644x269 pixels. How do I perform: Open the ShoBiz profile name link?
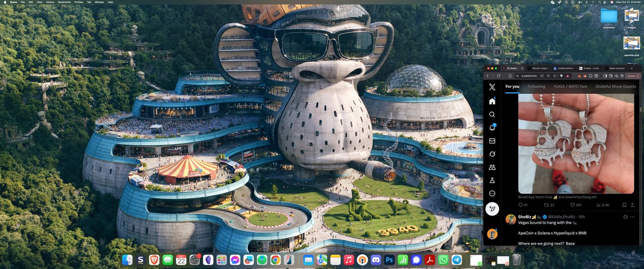(526, 216)
